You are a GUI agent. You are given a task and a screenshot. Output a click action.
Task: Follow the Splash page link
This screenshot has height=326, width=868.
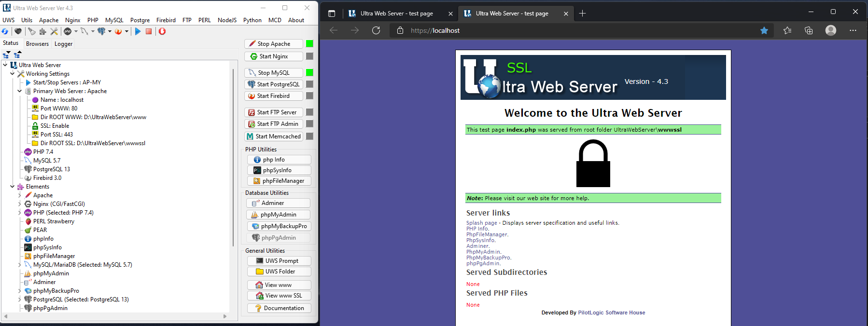coord(481,223)
